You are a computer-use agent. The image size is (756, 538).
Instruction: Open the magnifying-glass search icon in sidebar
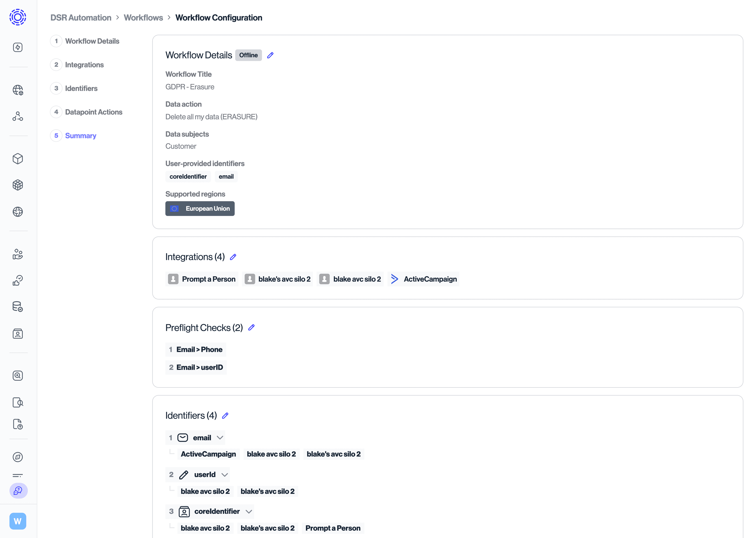point(18,376)
